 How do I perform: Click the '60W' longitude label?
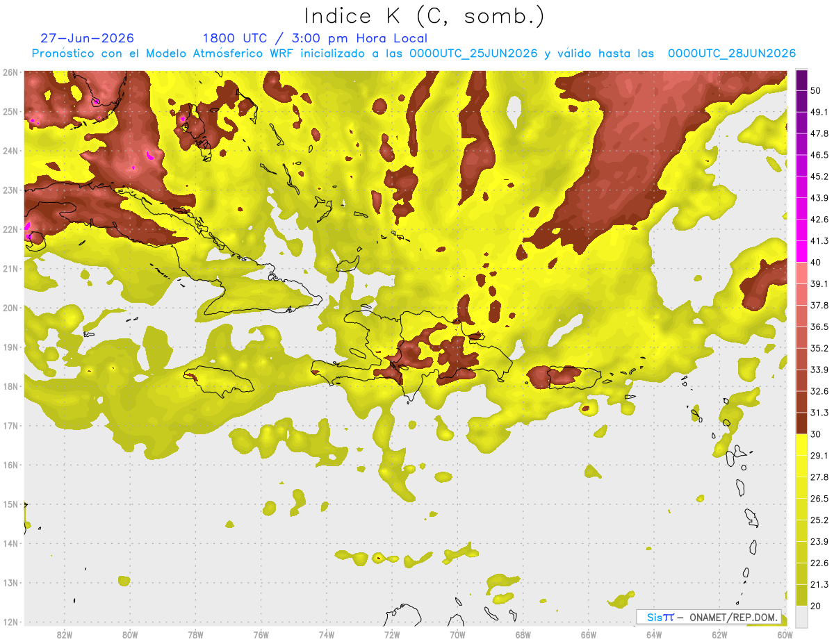tap(785, 635)
